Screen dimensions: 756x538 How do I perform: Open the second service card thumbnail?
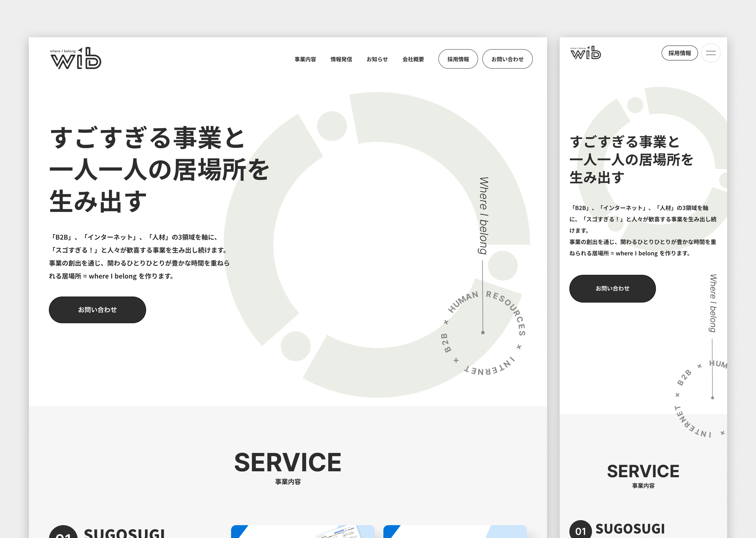pyautogui.click(x=455, y=532)
